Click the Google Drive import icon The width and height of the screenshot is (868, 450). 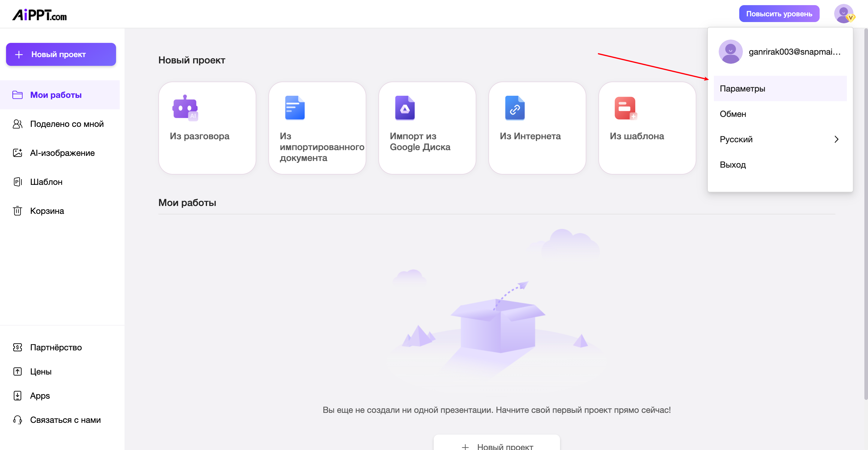[405, 108]
